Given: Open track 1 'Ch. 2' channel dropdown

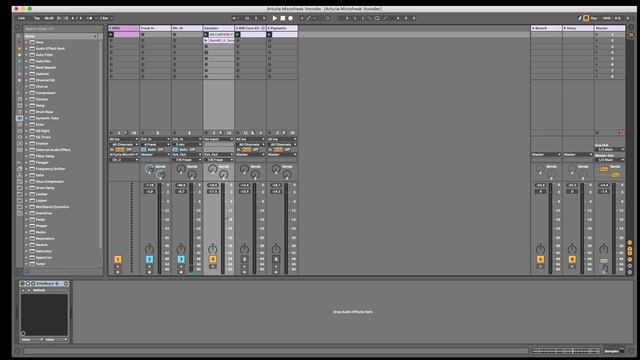Looking at the screenshot, I should click(x=124, y=160).
